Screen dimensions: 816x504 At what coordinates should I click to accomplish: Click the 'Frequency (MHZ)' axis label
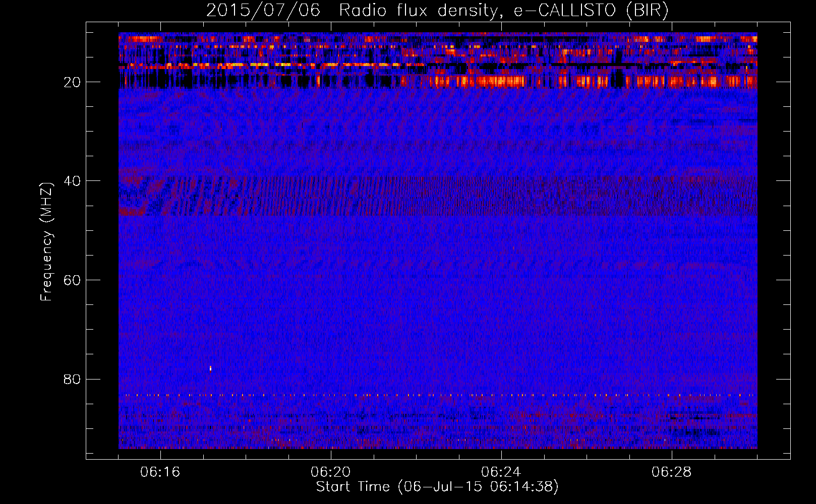pyautogui.click(x=46, y=242)
